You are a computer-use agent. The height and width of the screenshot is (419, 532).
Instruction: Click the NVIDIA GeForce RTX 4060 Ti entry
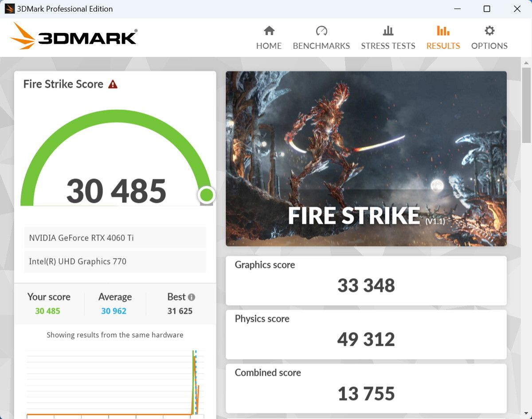pyautogui.click(x=115, y=238)
